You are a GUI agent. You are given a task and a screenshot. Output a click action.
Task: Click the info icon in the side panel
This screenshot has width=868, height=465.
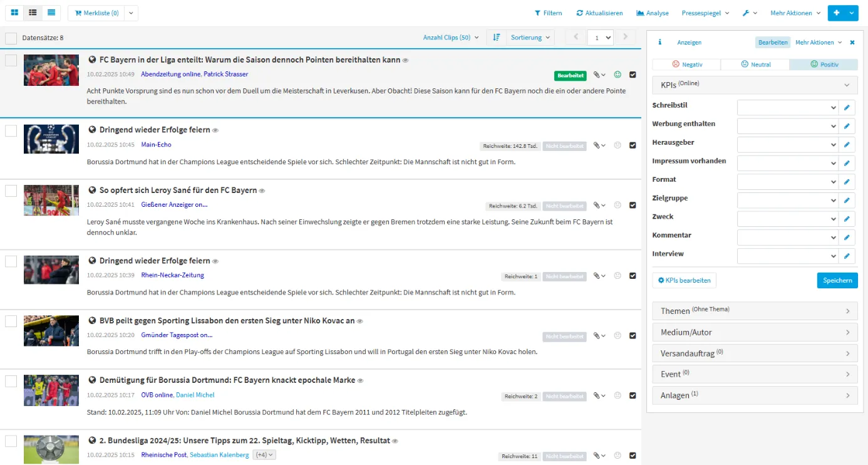659,43
